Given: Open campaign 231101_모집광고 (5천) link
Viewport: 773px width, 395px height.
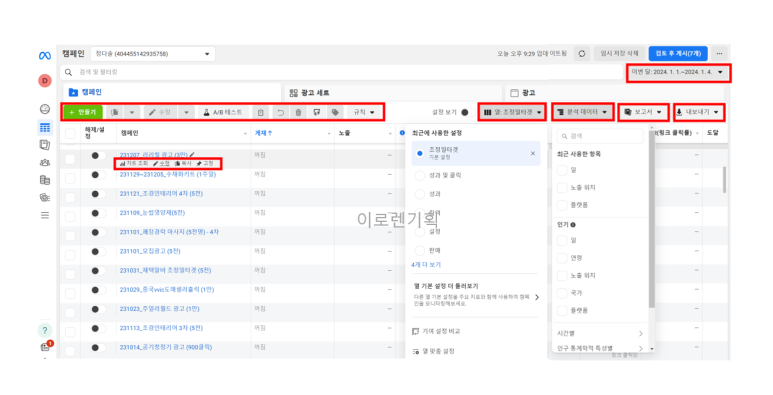Looking at the screenshot, I should pyautogui.click(x=150, y=251).
